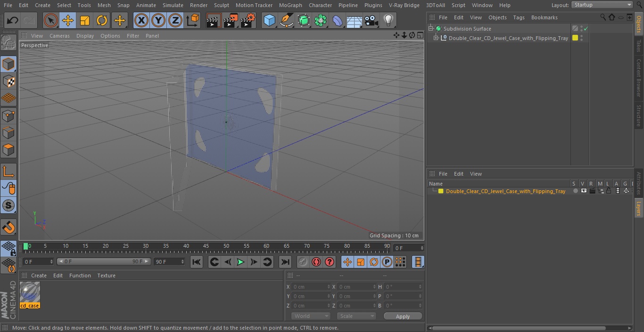Switch to the Content Browser side tab
The width and height of the screenshot is (644, 332).
pos(639,77)
